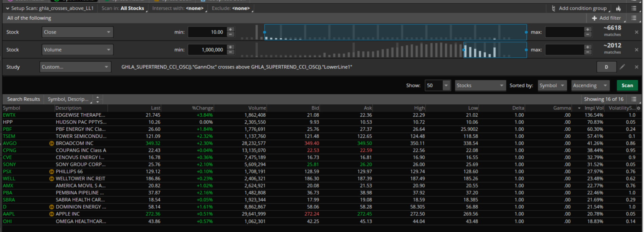Click the Add condition group button
Image resolution: width=644 pixels, height=232 pixels.
tap(579, 8)
